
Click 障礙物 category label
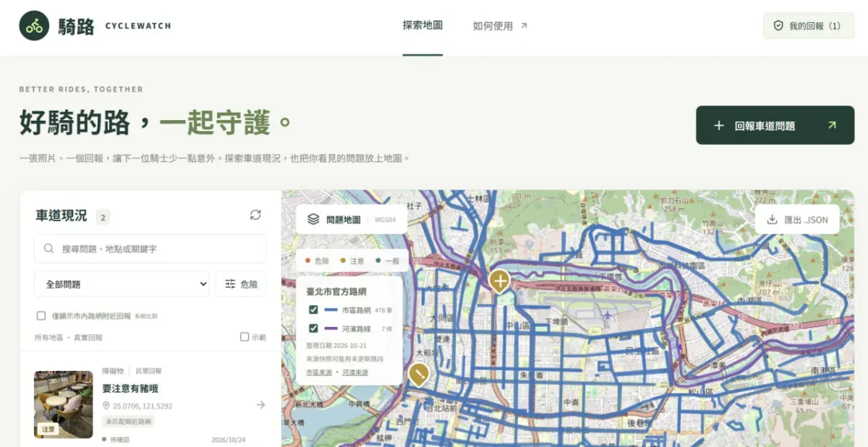(x=113, y=371)
